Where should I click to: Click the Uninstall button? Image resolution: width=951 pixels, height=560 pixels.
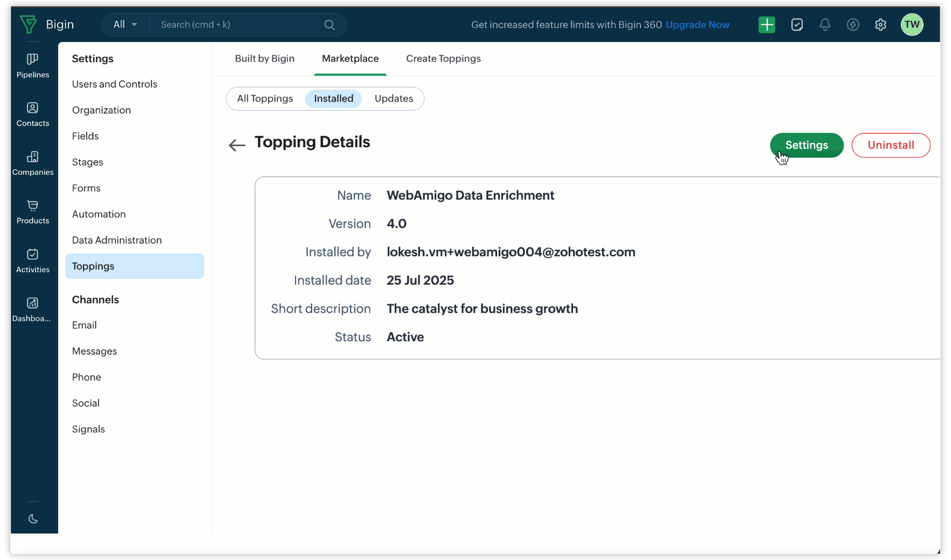tap(891, 145)
